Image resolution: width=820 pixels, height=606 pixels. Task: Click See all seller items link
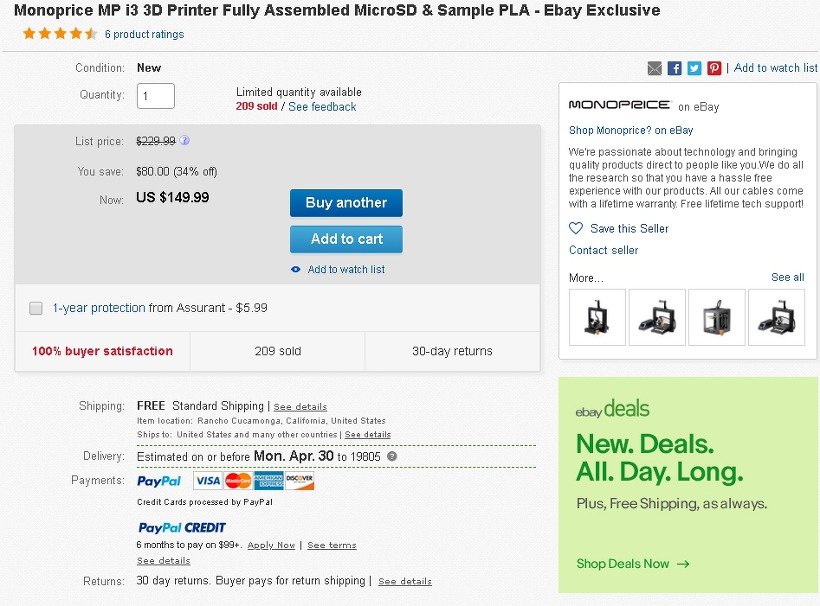pos(788,277)
